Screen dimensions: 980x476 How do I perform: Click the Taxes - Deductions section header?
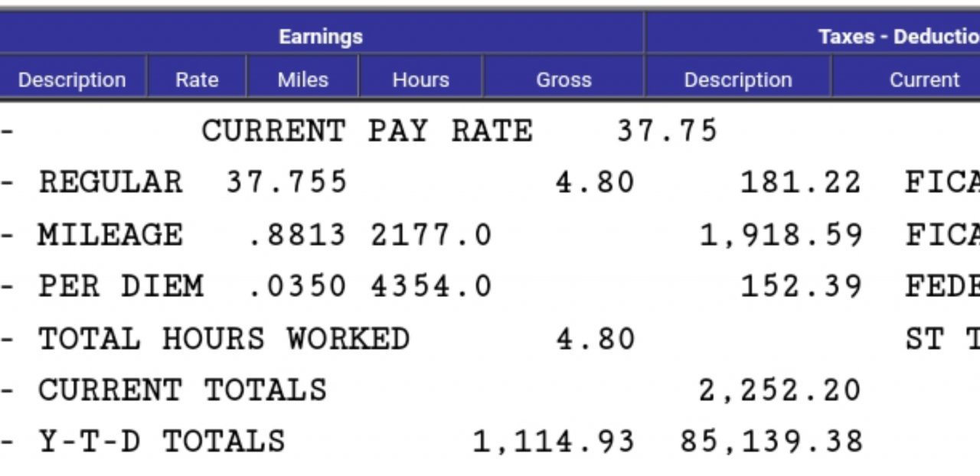[x=897, y=36]
